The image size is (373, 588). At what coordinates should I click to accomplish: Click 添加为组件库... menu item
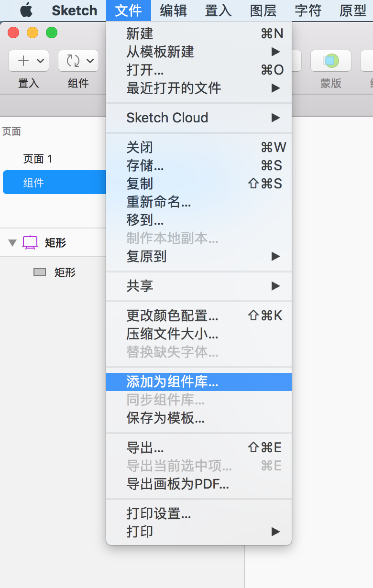click(x=199, y=381)
